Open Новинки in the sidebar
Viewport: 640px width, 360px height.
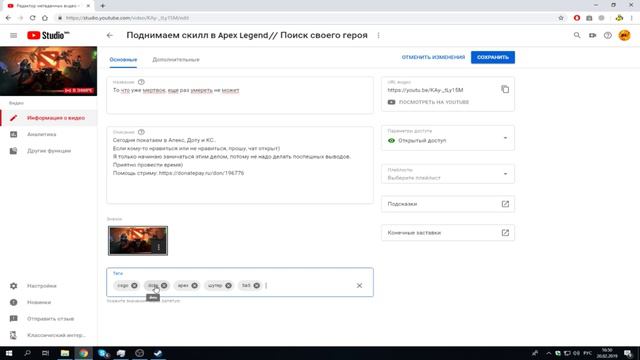[49, 302]
